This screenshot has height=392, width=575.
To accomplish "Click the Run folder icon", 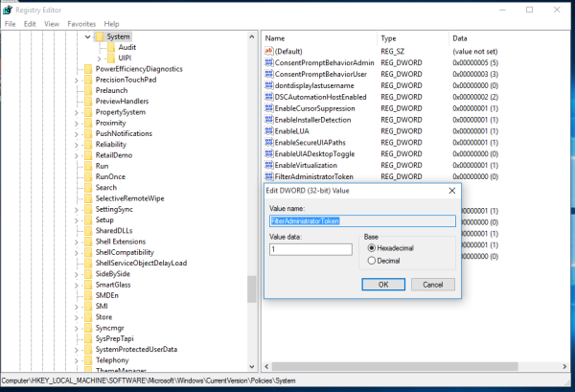I will 88,166.
